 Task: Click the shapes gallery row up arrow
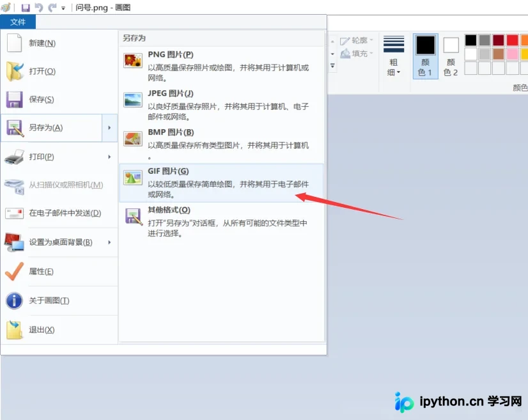click(x=332, y=42)
